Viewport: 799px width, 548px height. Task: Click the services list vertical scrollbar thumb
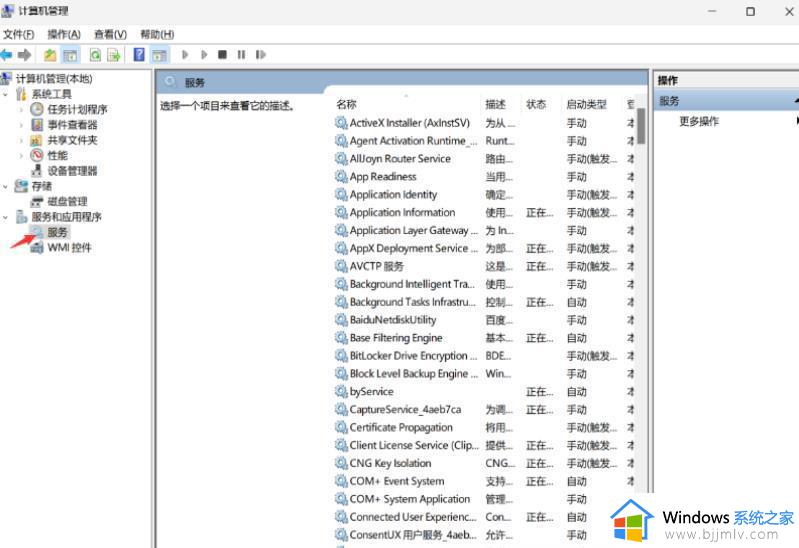(641, 126)
